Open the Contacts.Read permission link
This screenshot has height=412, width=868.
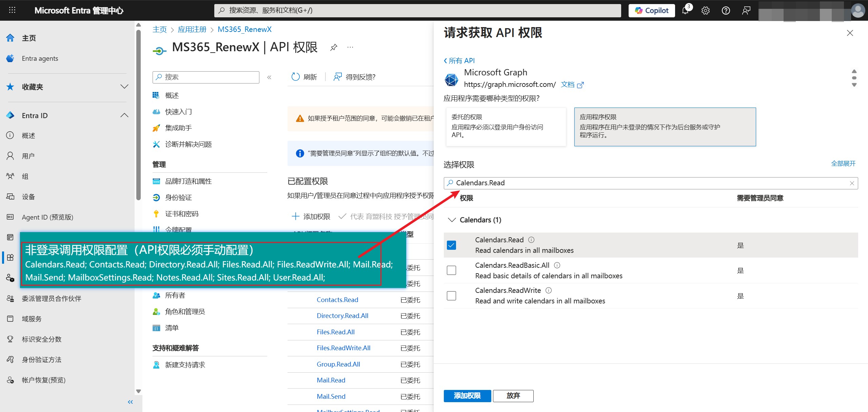coord(337,300)
